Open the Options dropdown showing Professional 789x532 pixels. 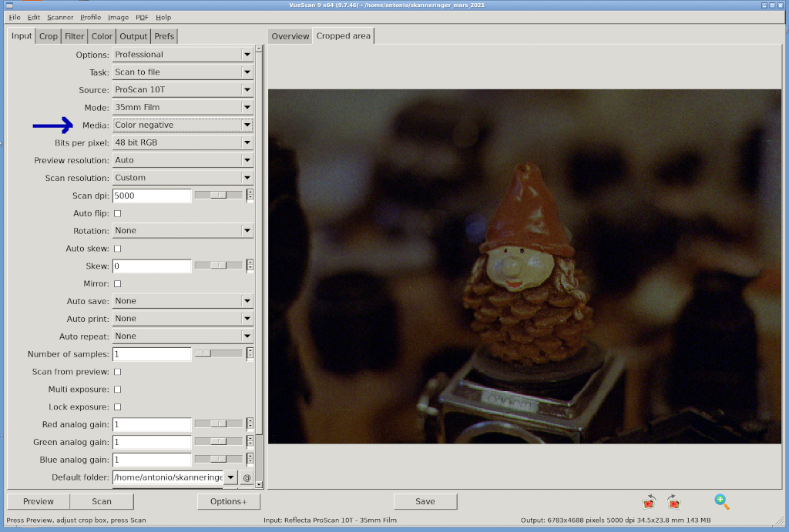coord(182,55)
